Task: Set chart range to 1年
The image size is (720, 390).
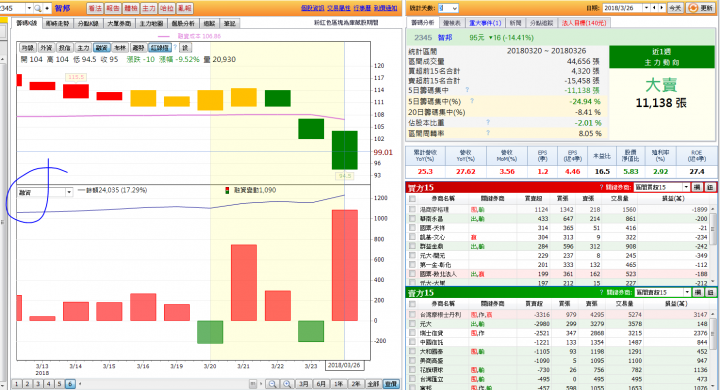Action: (x=338, y=384)
